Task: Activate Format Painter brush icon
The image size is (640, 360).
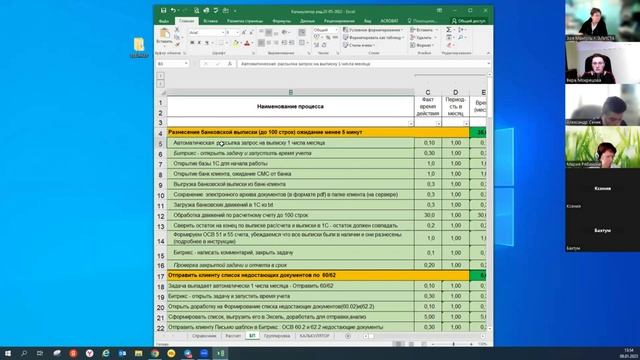Action: point(178,44)
